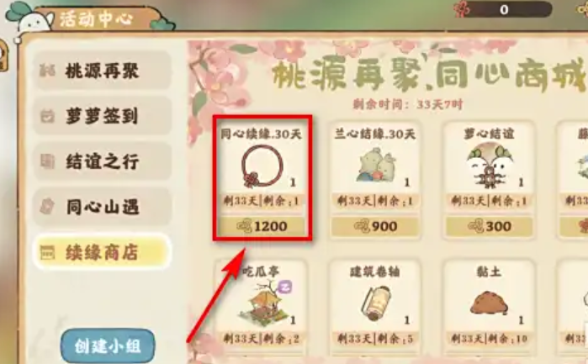Click the 创建小组 button
The width and height of the screenshot is (588, 364).
coord(108,346)
